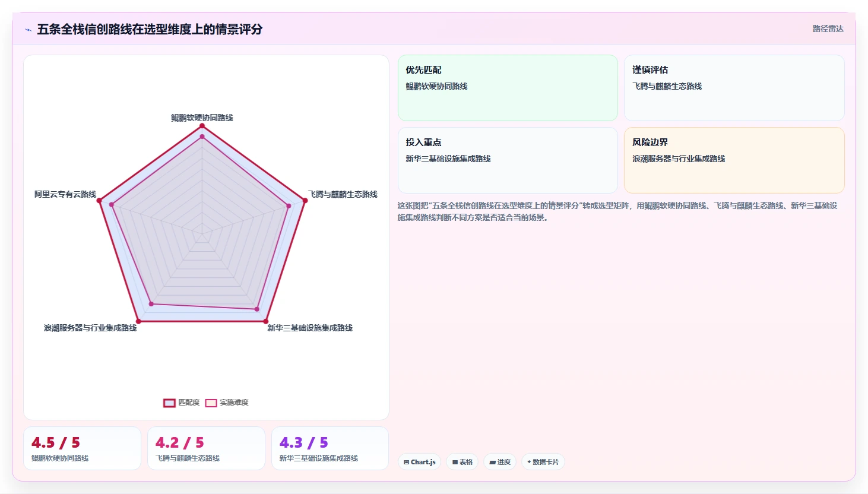The image size is (868, 494).
Task: Click the 数据卡片 tag chip
Action: 543,462
